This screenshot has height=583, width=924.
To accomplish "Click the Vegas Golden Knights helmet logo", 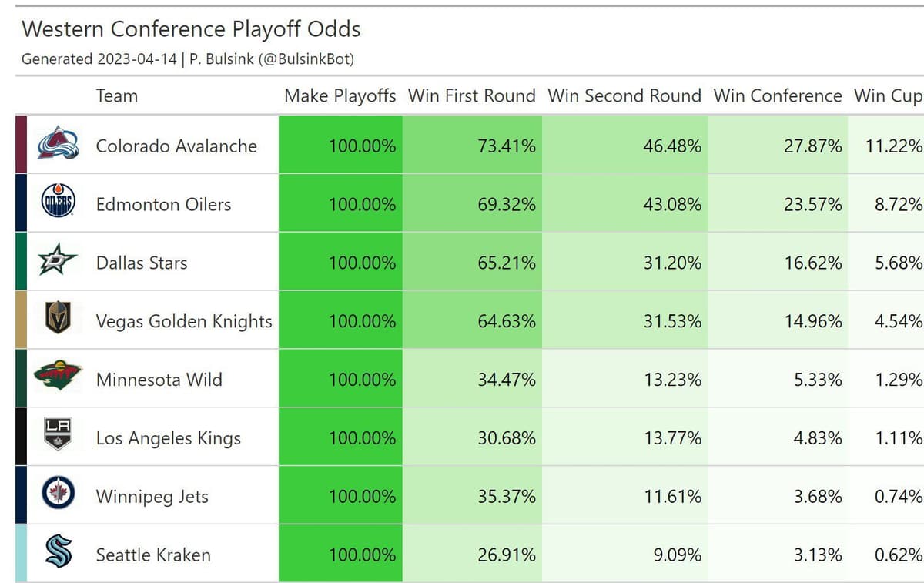I will pyautogui.click(x=58, y=320).
